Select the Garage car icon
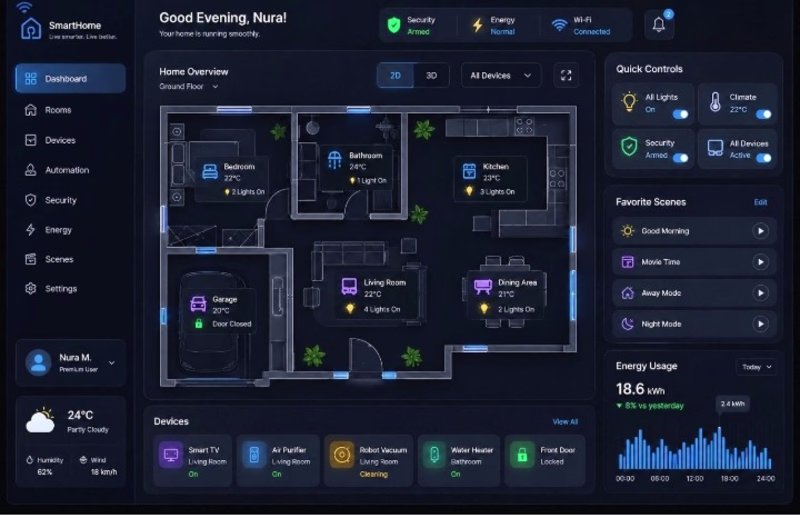The height and width of the screenshot is (518, 800). pyautogui.click(x=198, y=304)
